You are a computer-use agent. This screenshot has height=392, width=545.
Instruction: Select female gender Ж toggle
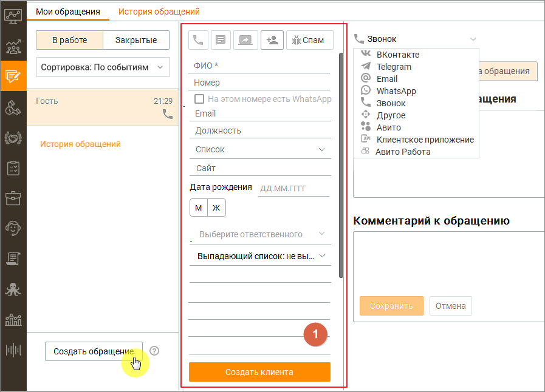click(x=216, y=208)
